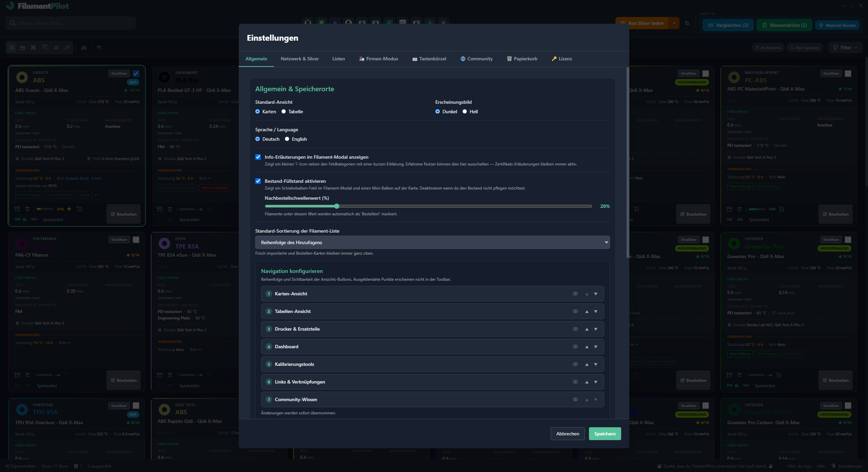Click the favorite star on ABS Grauts card
The width and height of the screenshot is (868, 472).
tap(69, 209)
